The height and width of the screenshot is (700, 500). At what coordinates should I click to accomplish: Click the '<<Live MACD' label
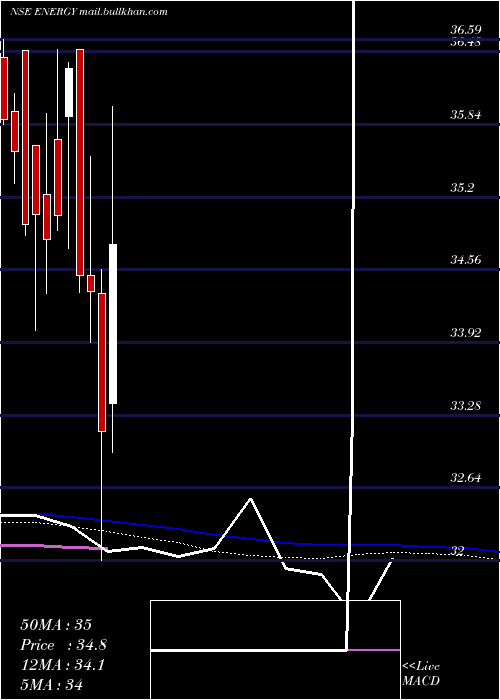click(421, 673)
